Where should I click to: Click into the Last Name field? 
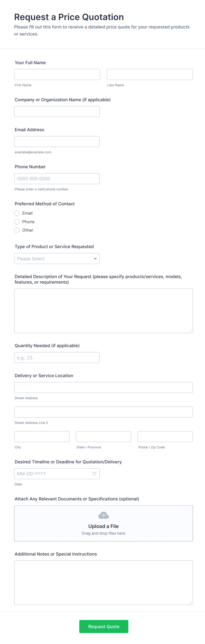[x=150, y=75]
